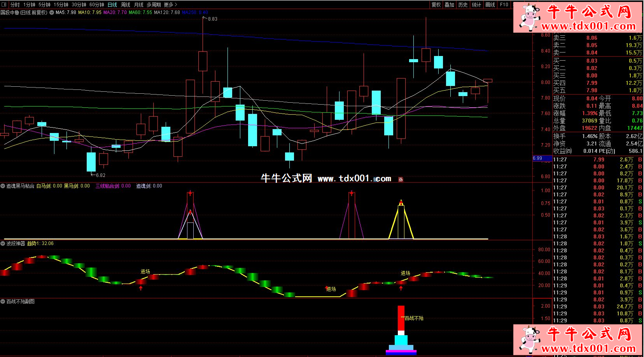Screen dimensions: 644x357
Task: Click the MA120: 7.68 indicator label
Action: tap(167, 12)
